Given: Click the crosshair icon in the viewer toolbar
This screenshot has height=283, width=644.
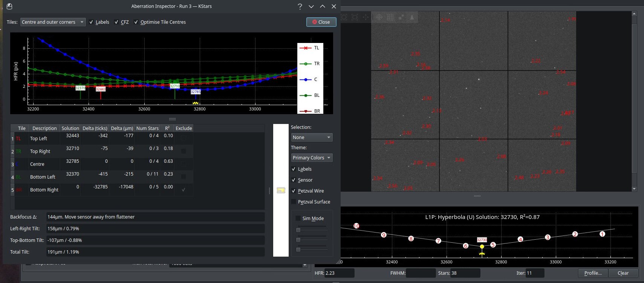Looking at the screenshot, I should coord(379,17).
